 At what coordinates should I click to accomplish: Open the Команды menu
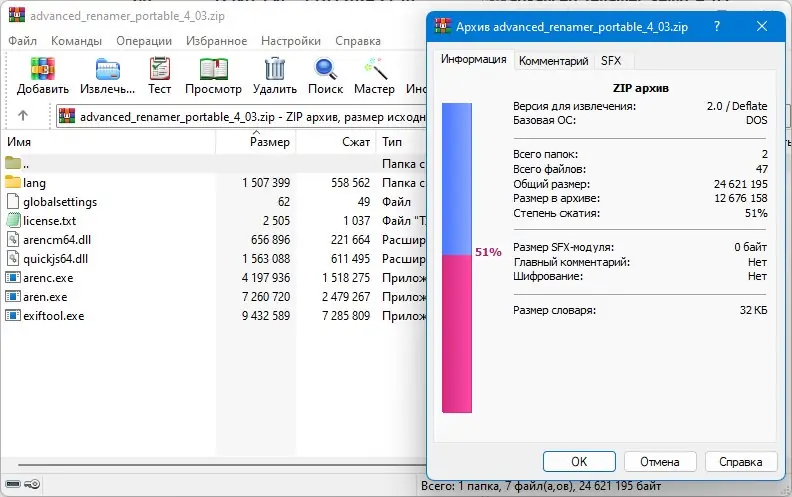(x=76, y=41)
